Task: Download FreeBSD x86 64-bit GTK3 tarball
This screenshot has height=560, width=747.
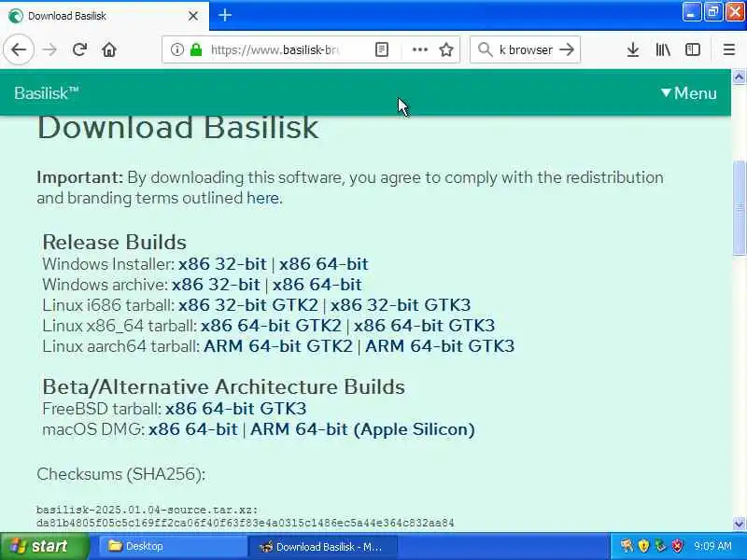Action: point(236,409)
